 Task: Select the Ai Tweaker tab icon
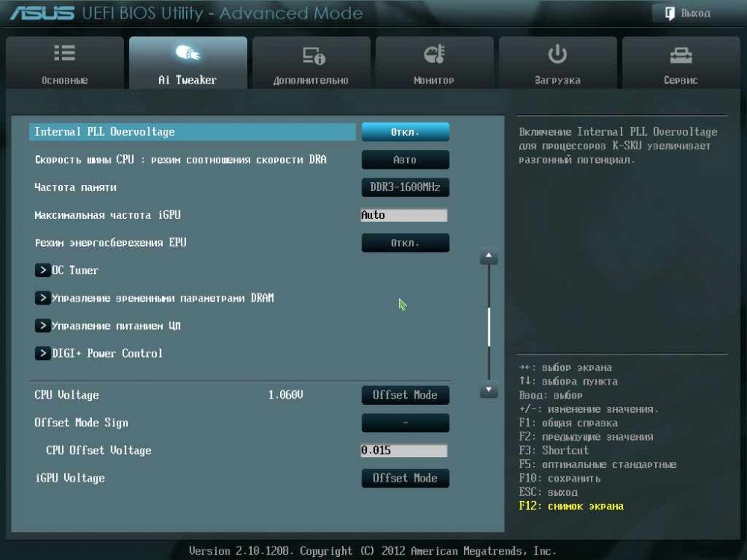[187, 53]
